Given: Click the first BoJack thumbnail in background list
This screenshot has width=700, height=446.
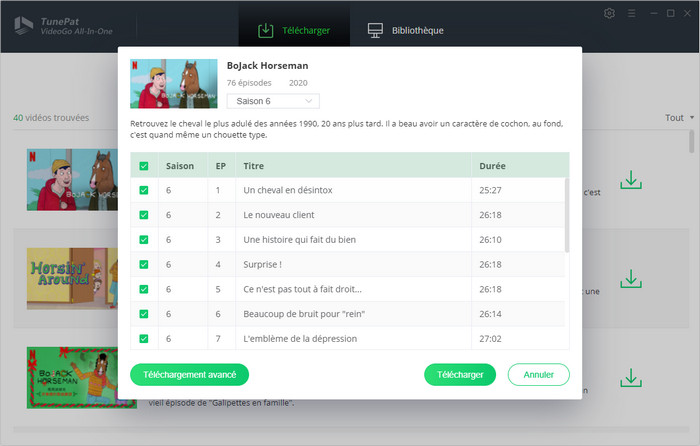Looking at the screenshot, I should (x=72, y=179).
